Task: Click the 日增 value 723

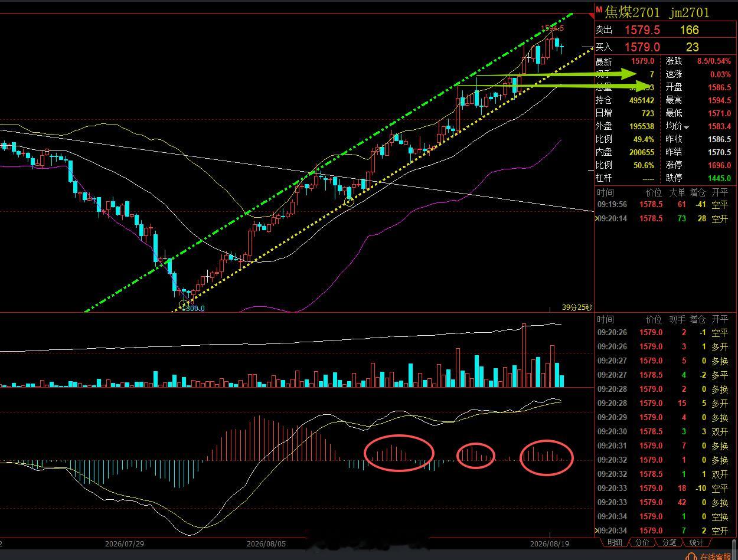Action: coord(648,113)
